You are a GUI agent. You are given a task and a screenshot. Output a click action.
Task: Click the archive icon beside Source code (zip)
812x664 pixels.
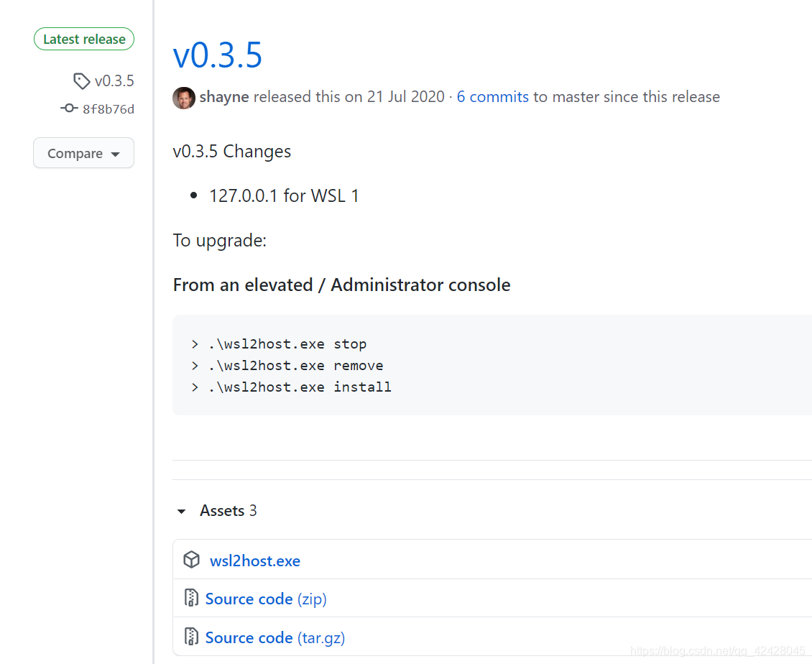pyautogui.click(x=192, y=597)
